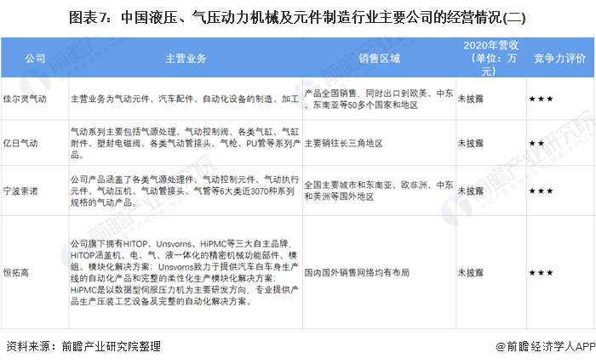Click the 资料来源 前瞻产业研究院整理 footer text

click(x=83, y=347)
